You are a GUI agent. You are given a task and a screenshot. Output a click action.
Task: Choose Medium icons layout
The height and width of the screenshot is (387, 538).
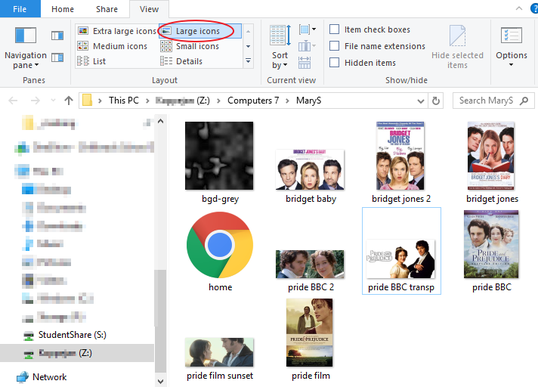(113, 46)
